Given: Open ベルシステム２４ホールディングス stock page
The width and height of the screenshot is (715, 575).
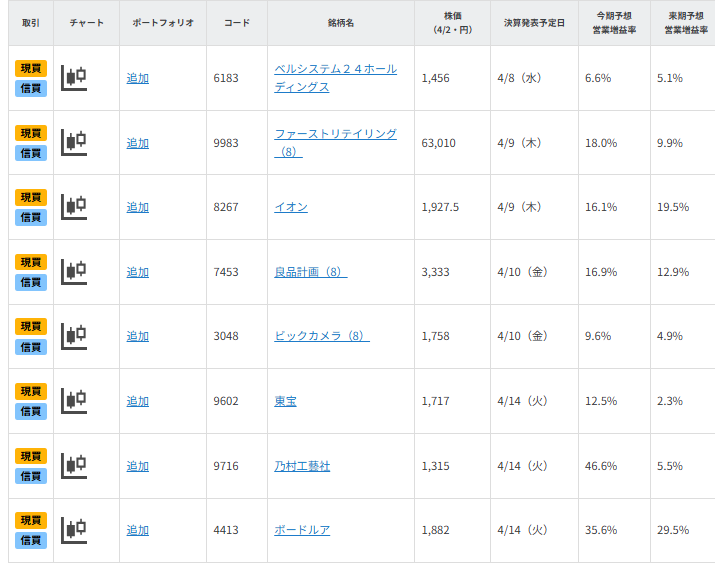Looking at the screenshot, I should tap(335, 78).
